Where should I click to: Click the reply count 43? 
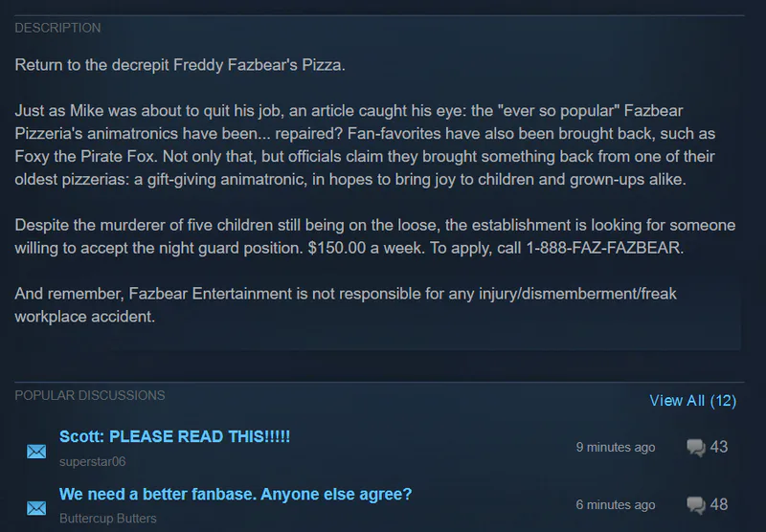click(x=719, y=447)
